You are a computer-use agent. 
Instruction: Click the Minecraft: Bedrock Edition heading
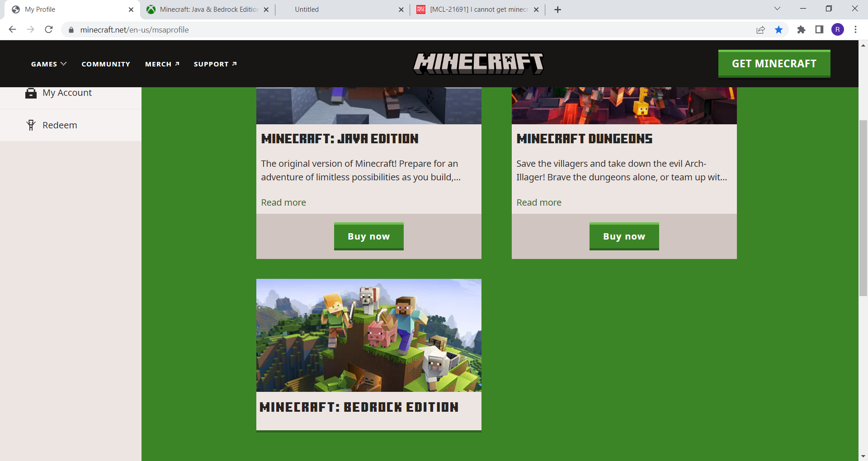click(x=359, y=407)
